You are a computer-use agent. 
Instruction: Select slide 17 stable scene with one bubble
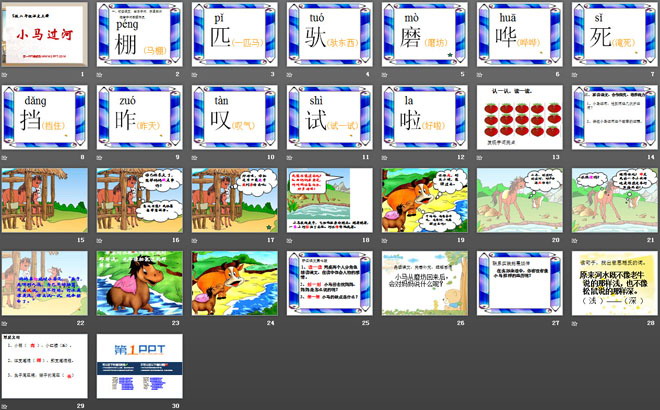(x=235, y=200)
